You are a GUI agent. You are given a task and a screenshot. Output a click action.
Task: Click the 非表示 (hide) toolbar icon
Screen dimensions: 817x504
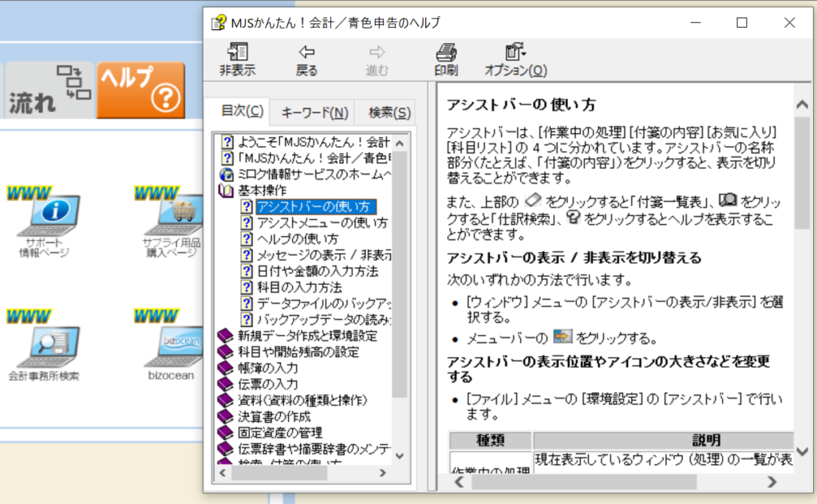point(237,60)
